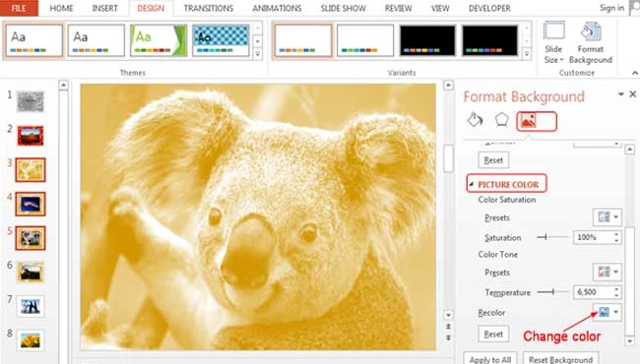
Task: Open the Effects pentagon tab
Action: coord(501,120)
